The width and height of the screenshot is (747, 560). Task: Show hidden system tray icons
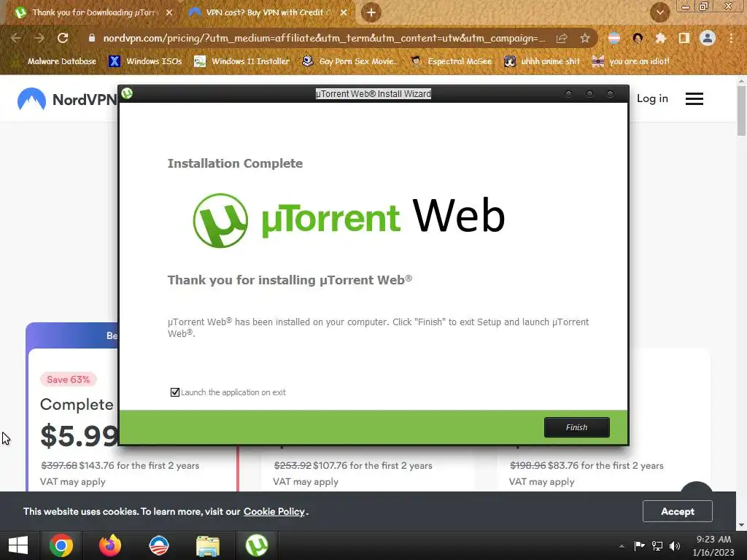pyautogui.click(x=622, y=546)
